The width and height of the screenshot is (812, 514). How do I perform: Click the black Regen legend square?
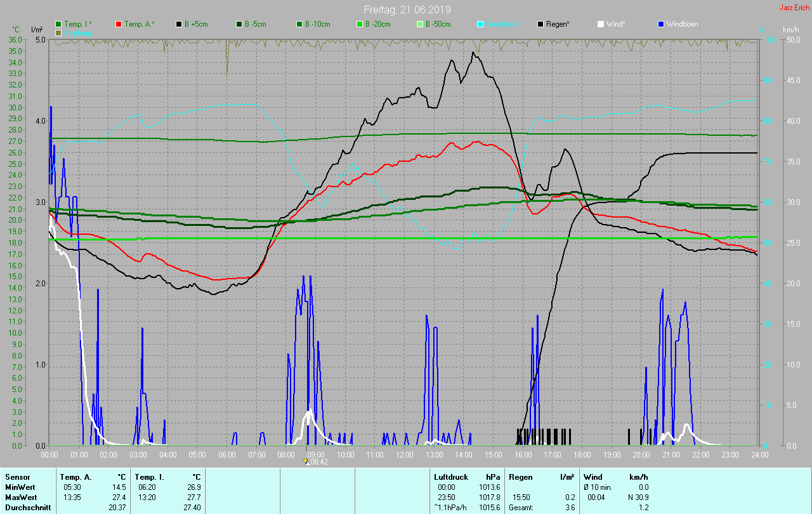click(x=540, y=24)
